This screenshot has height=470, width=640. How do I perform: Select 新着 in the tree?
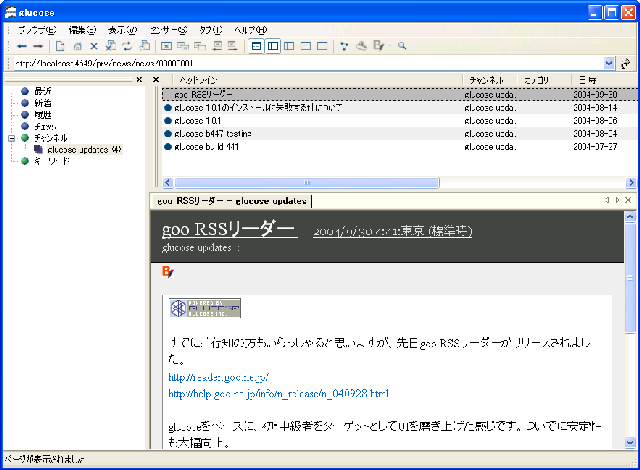(43, 103)
